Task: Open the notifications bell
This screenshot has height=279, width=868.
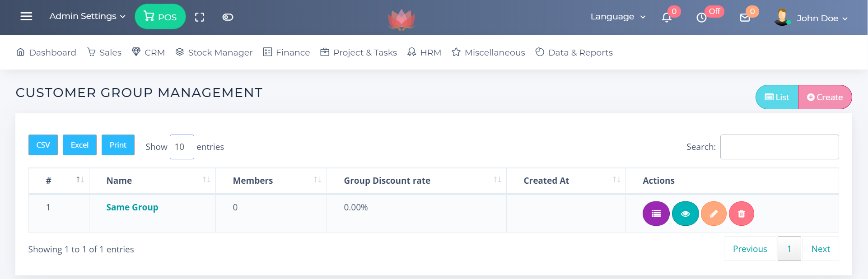Action: [667, 18]
